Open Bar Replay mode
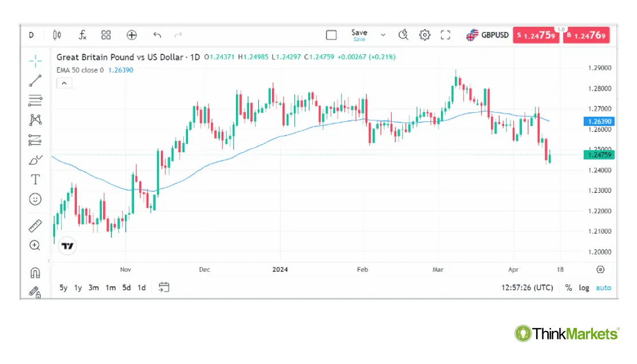The height and width of the screenshot is (364, 637). (x=403, y=35)
